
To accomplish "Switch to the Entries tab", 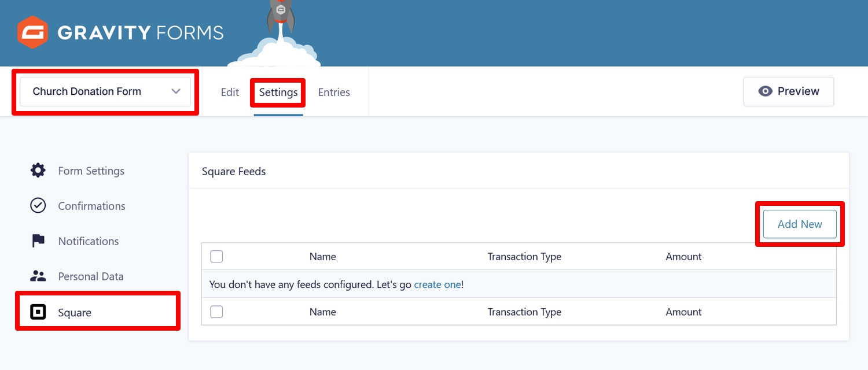I will pyautogui.click(x=334, y=92).
